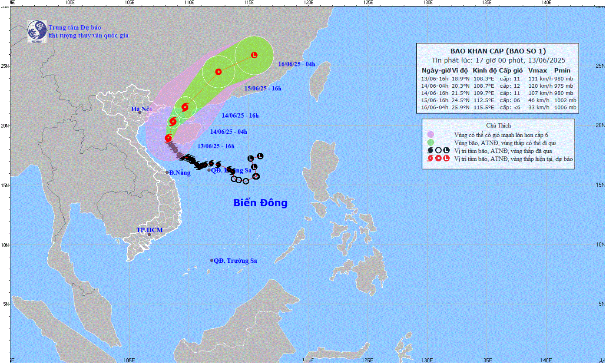Click the red L low-pressure marker for 16/06/25 - 04h

(x=255, y=55)
